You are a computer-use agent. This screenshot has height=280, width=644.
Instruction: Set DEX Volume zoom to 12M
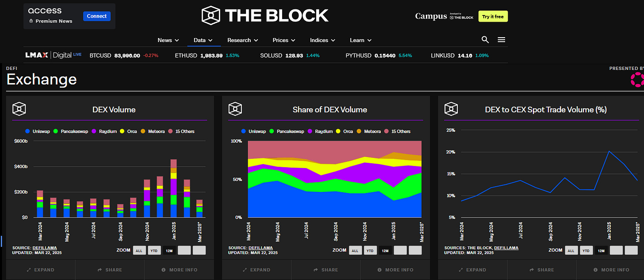pos(169,250)
